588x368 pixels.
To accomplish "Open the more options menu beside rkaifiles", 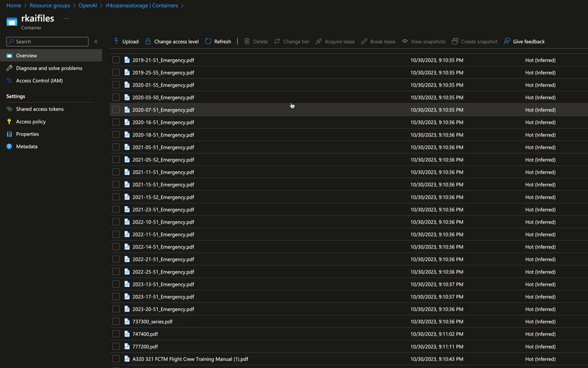I will coord(65,18).
